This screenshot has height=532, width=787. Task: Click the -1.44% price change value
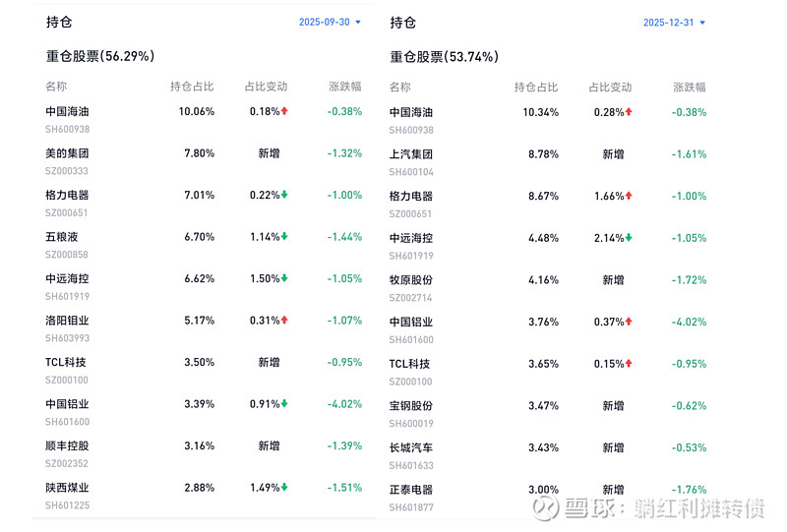coord(345,237)
